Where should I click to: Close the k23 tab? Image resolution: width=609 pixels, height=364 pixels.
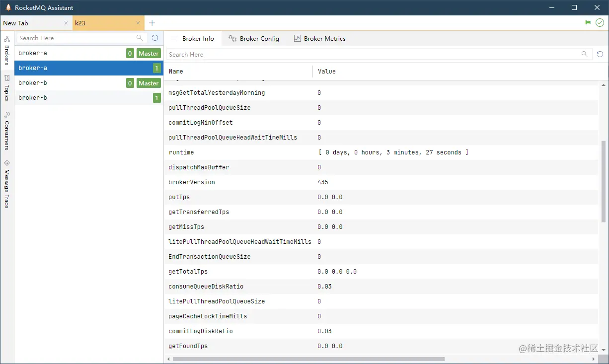(138, 23)
